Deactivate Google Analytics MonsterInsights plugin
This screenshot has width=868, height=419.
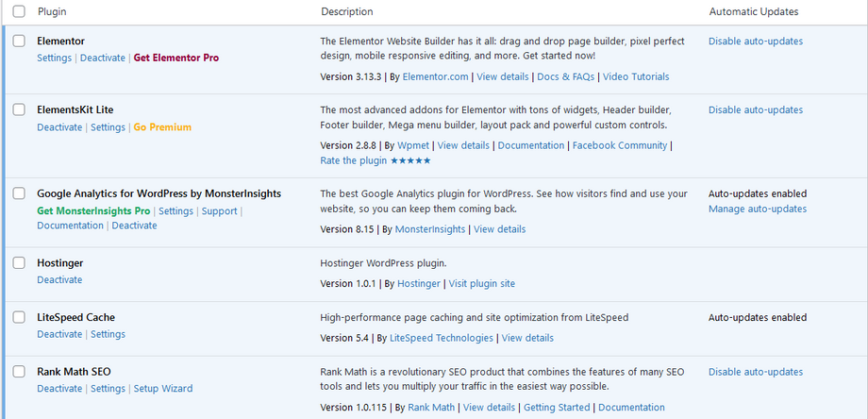[135, 226]
